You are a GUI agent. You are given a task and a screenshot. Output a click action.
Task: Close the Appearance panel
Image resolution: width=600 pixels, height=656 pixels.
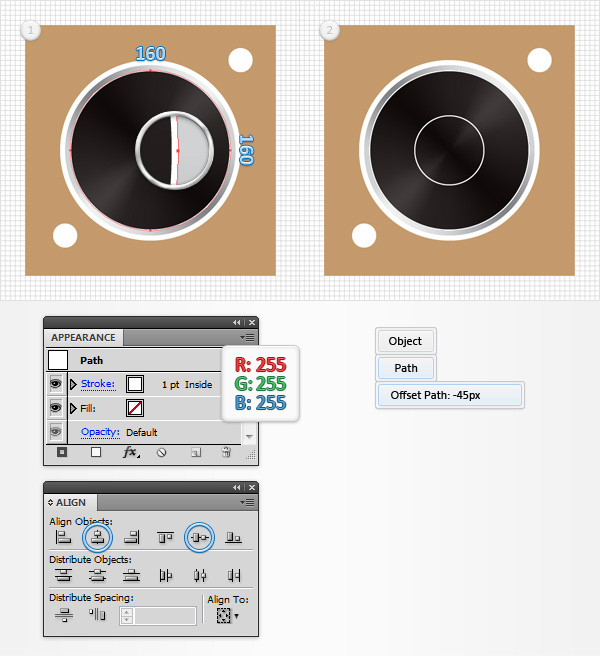[252, 323]
